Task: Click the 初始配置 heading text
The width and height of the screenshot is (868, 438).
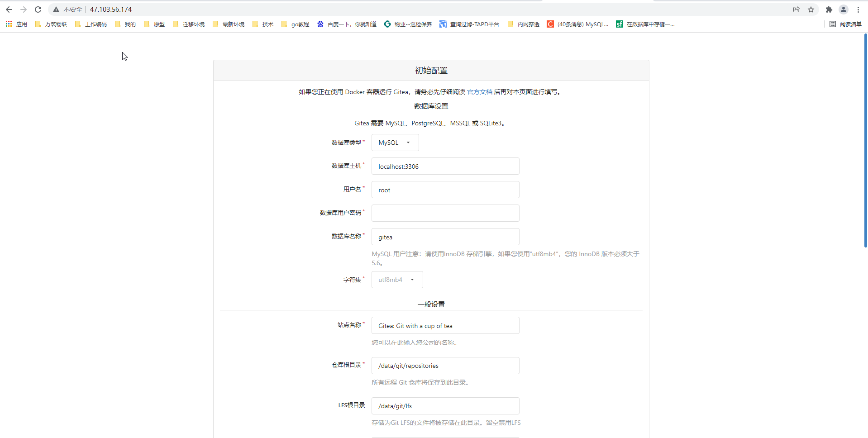Action: [431, 71]
